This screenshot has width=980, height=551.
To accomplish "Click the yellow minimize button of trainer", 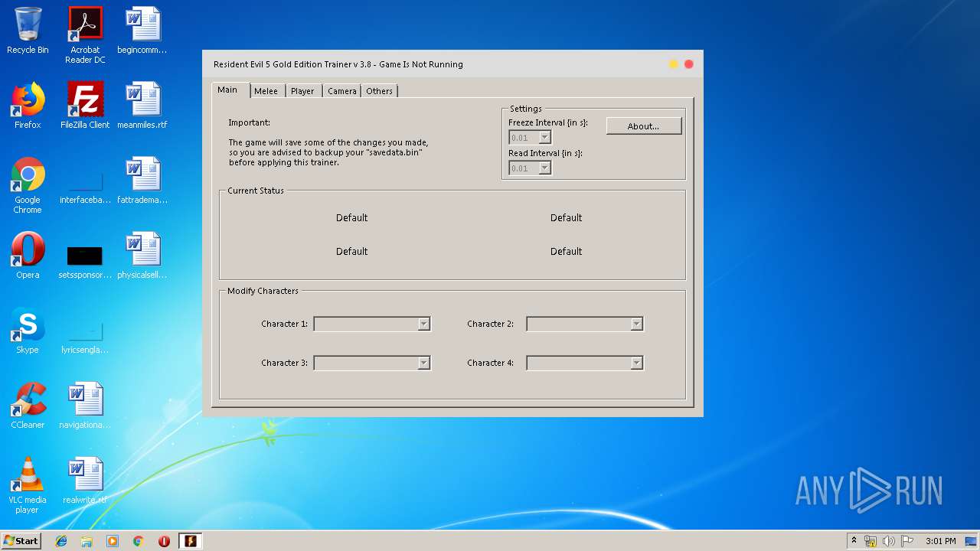I will click(x=674, y=64).
